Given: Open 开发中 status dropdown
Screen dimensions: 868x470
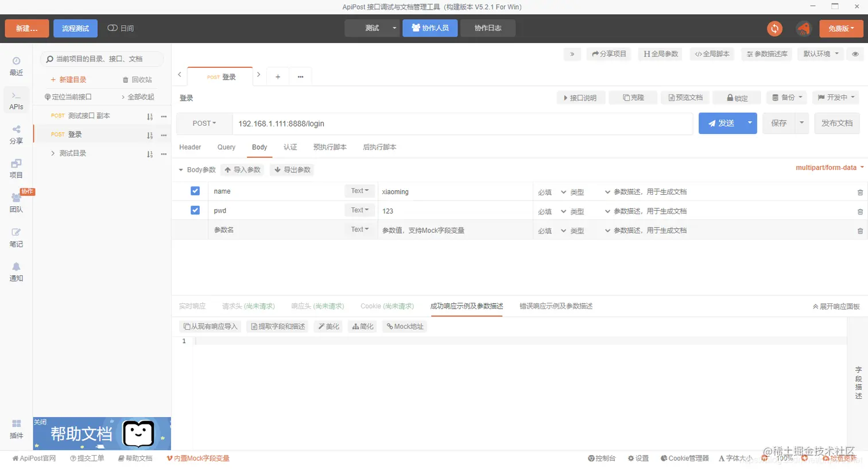Looking at the screenshot, I should [x=836, y=98].
